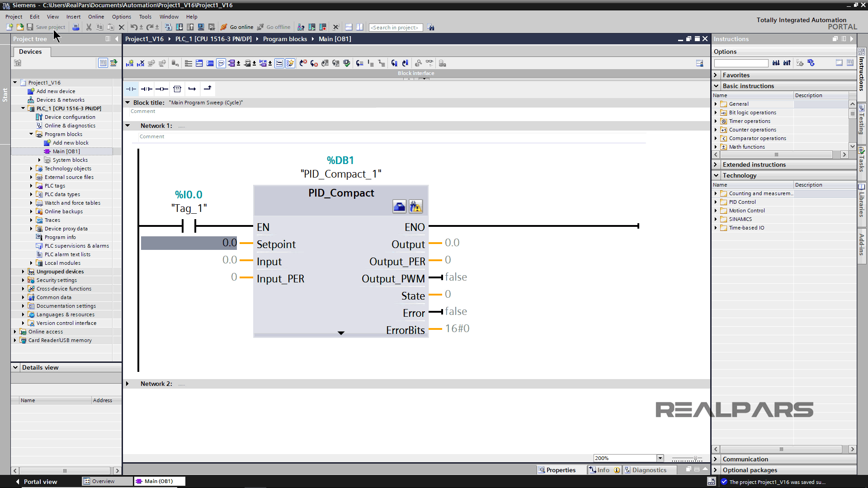Click the Save project button
The image size is (868, 488).
coord(46,27)
